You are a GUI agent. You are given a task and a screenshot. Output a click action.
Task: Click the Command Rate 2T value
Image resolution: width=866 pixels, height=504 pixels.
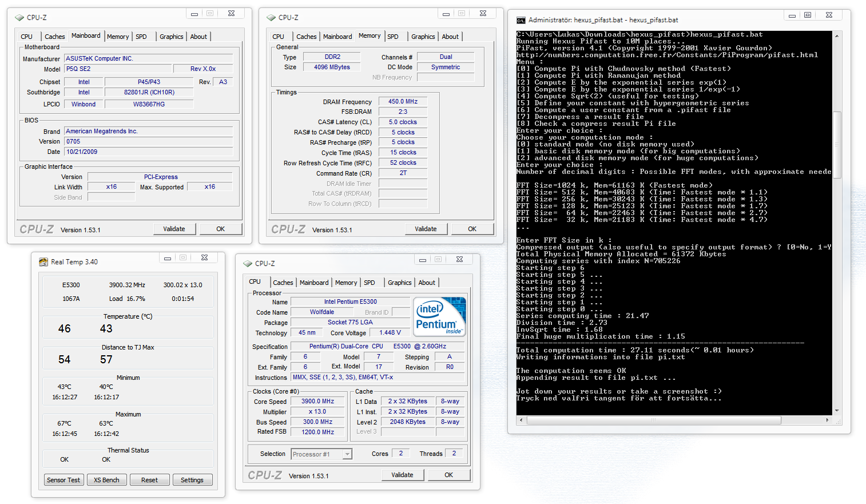click(403, 173)
